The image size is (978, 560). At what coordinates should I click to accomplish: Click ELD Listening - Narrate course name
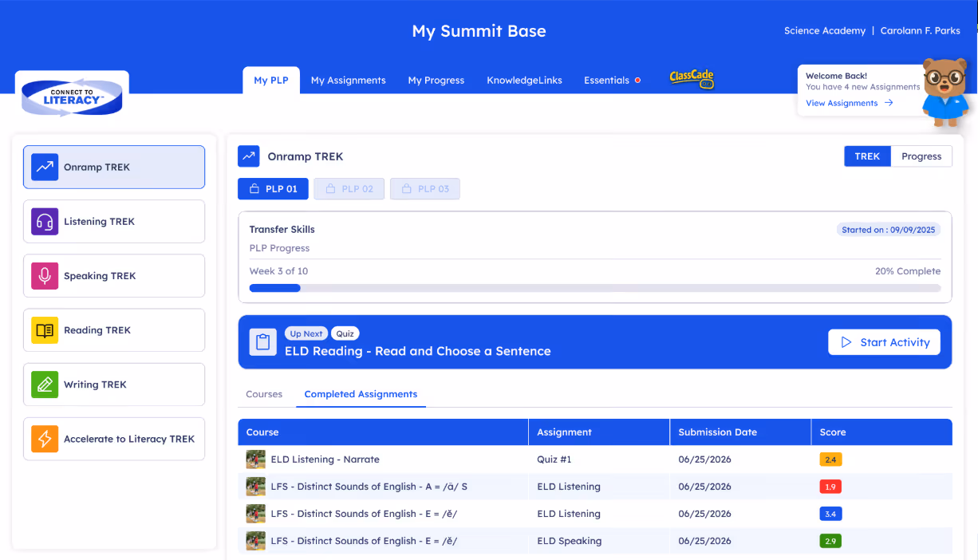pos(325,459)
